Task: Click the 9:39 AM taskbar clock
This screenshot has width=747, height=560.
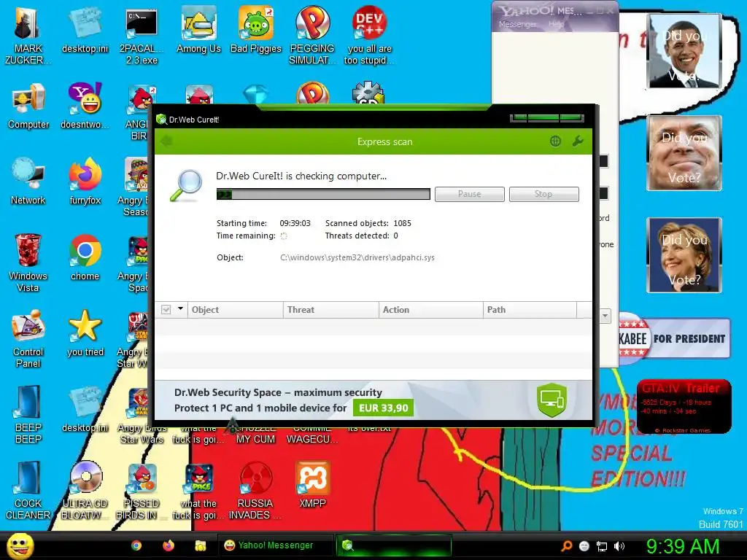Action: pyautogui.click(x=683, y=546)
